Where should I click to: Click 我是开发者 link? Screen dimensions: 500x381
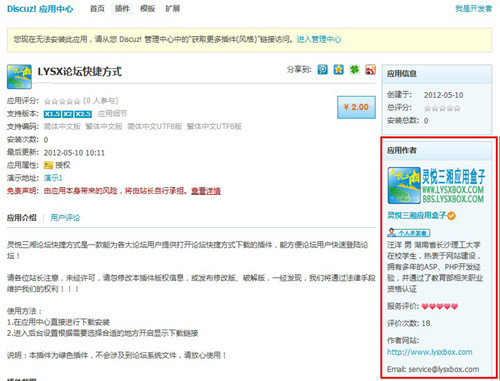pyautogui.click(x=474, y=9)
